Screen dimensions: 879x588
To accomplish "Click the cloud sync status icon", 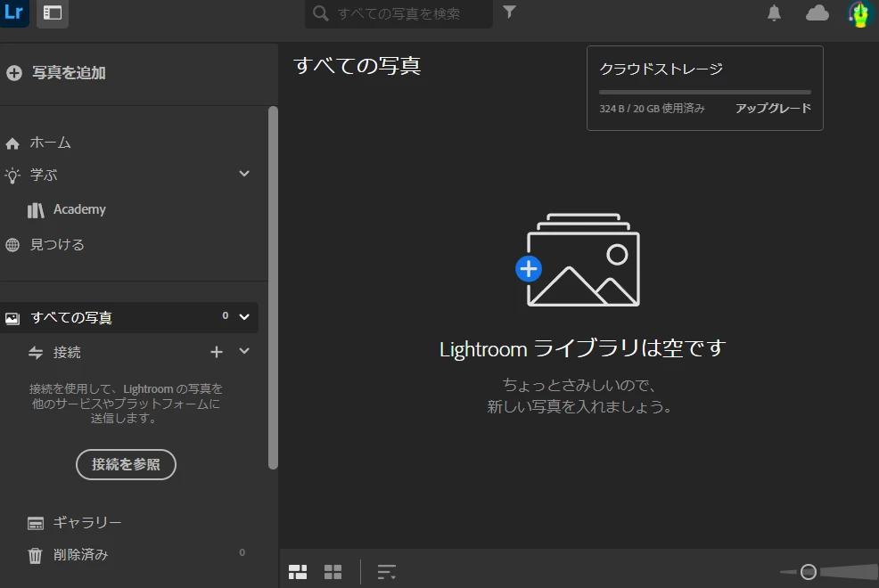I will tap(817, 12).
